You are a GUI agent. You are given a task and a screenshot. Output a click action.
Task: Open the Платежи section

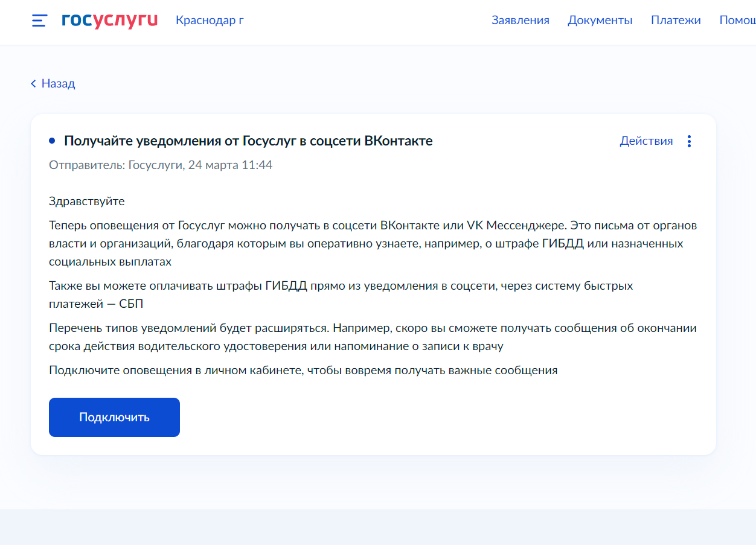pyautogui.click(x=676, y=20)
